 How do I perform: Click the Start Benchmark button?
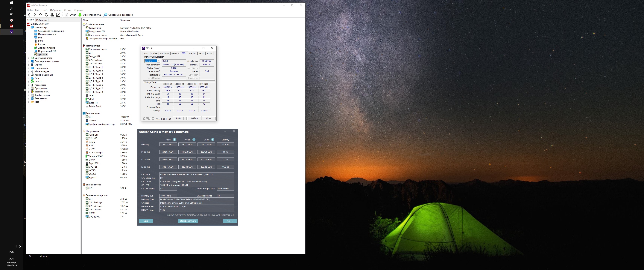pyautogui.click(x=188, y=221)
